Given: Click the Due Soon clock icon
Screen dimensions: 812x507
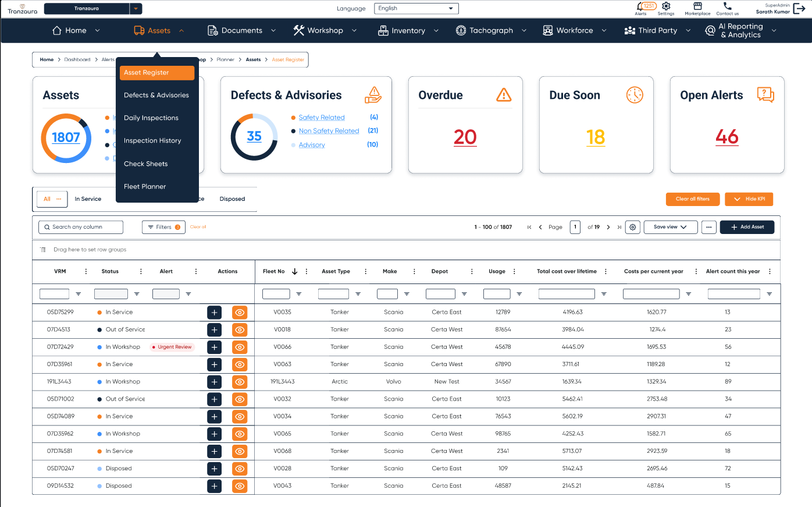Looking at the screenshot, I should pyautogui.click(x=635, y=95).
